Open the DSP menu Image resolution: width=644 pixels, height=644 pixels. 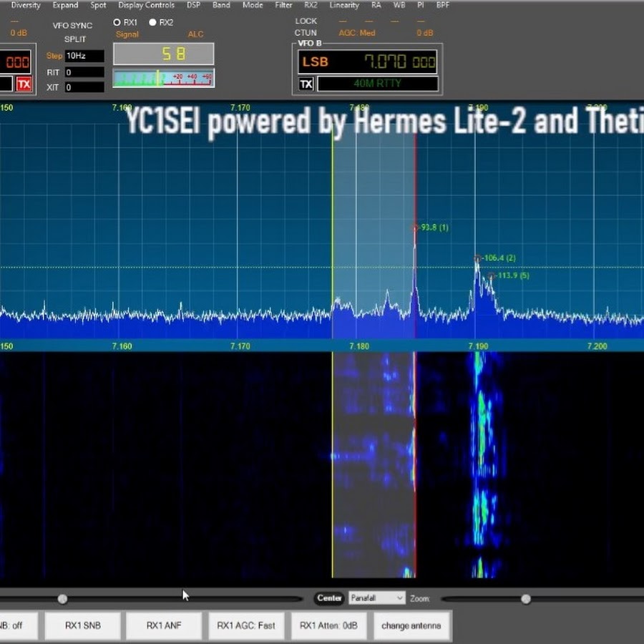(x=193, y=5)
